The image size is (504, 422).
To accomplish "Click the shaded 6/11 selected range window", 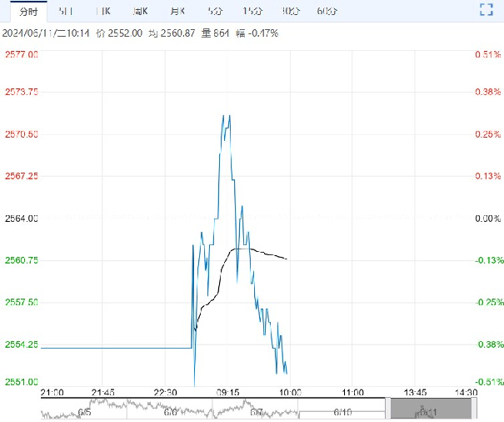I will 431,409.
